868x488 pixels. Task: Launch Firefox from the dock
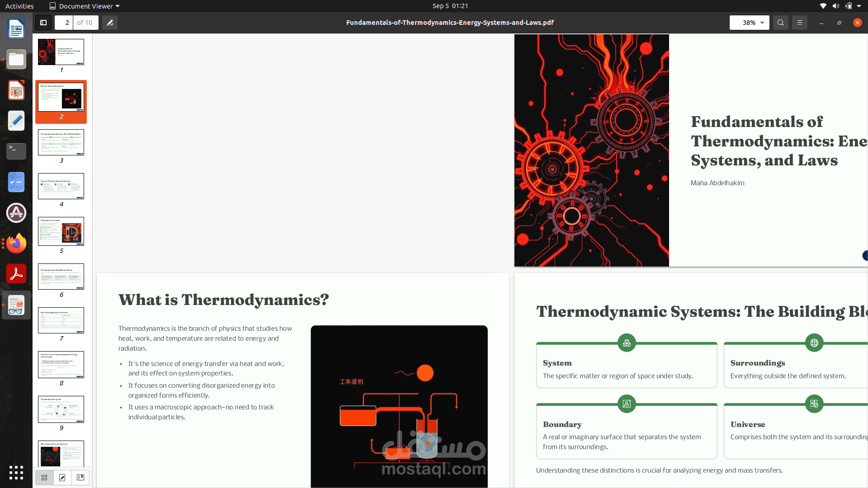coord(16,244)
